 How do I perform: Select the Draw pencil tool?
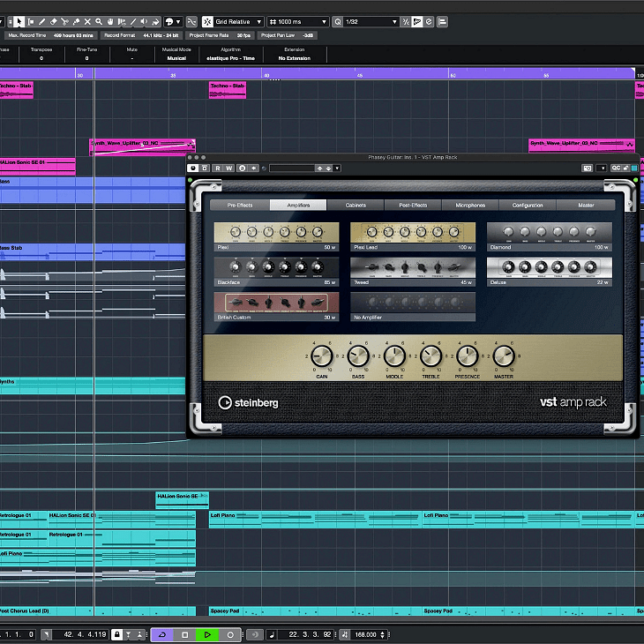point(41,22)
